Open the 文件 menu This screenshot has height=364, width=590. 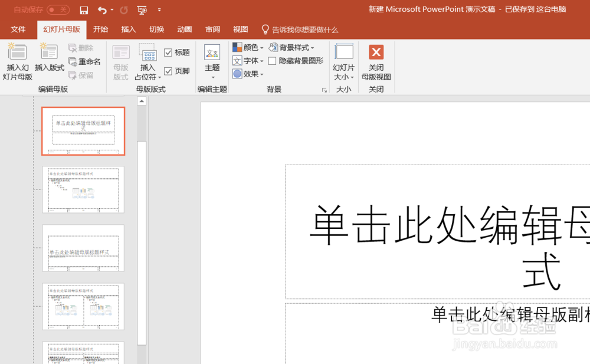click(x=18, y=29)
